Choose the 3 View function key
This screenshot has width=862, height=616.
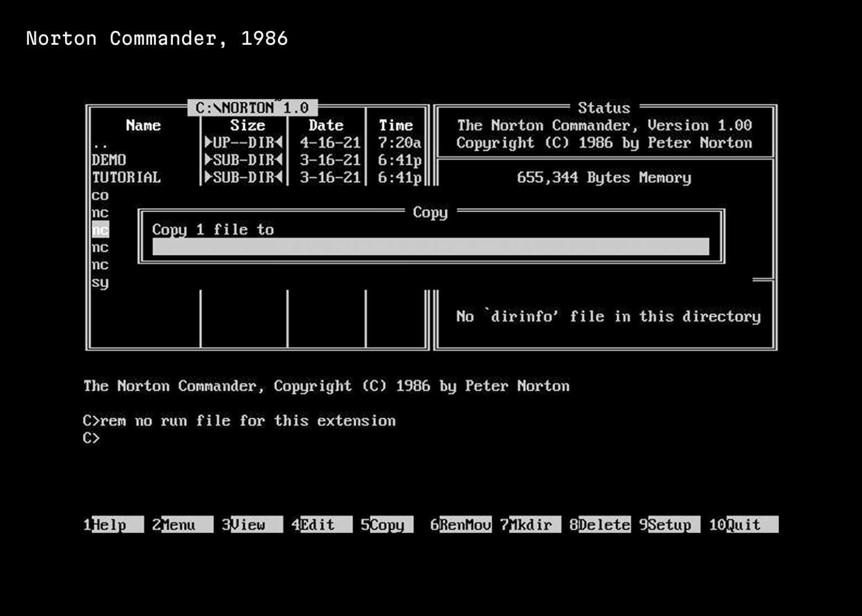252,524
